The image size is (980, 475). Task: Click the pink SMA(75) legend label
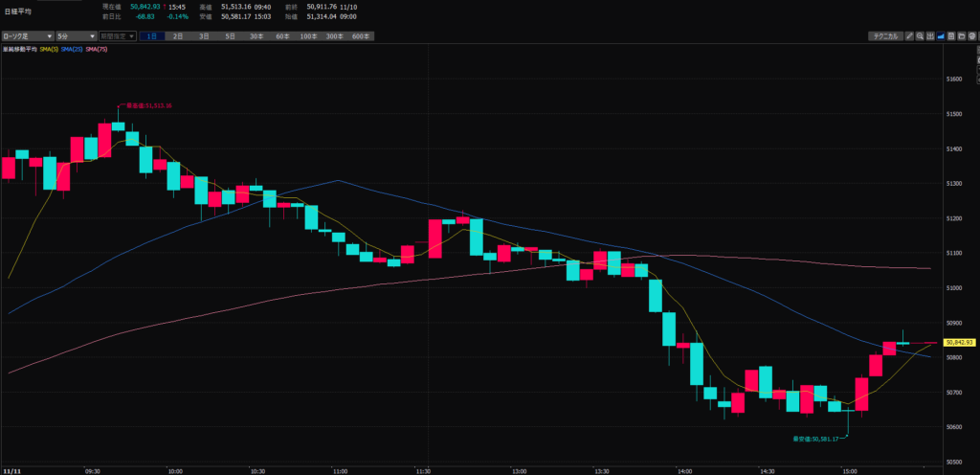[x=97, y=48]
